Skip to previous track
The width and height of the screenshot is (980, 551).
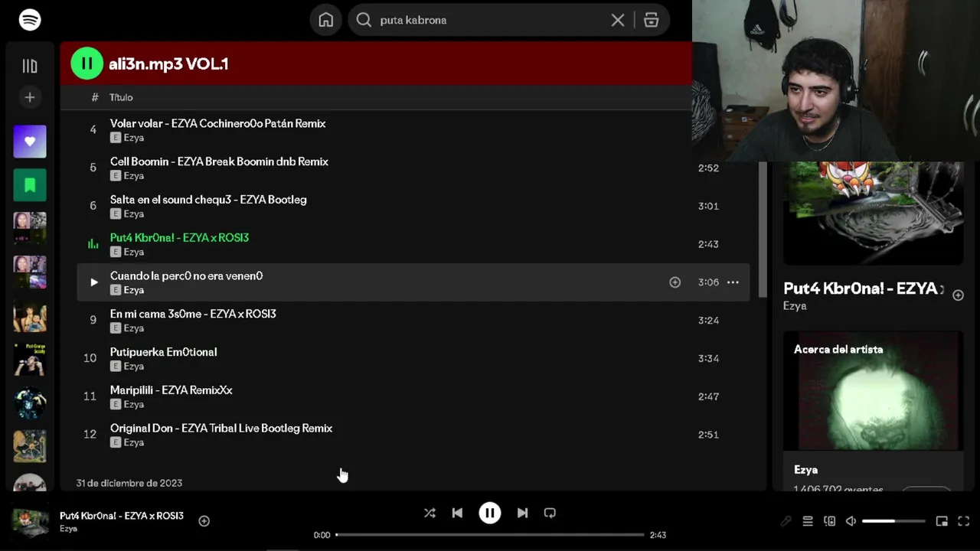(x=457, y=513)
